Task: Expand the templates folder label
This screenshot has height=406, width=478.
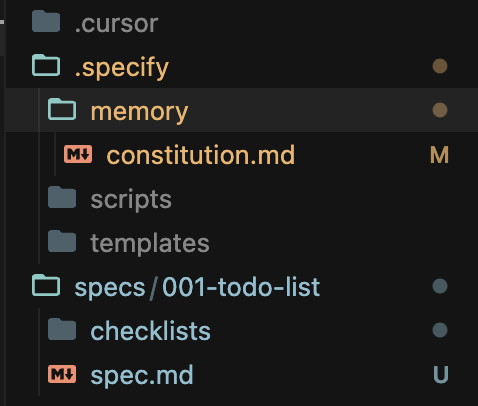Action: [150, 243]
